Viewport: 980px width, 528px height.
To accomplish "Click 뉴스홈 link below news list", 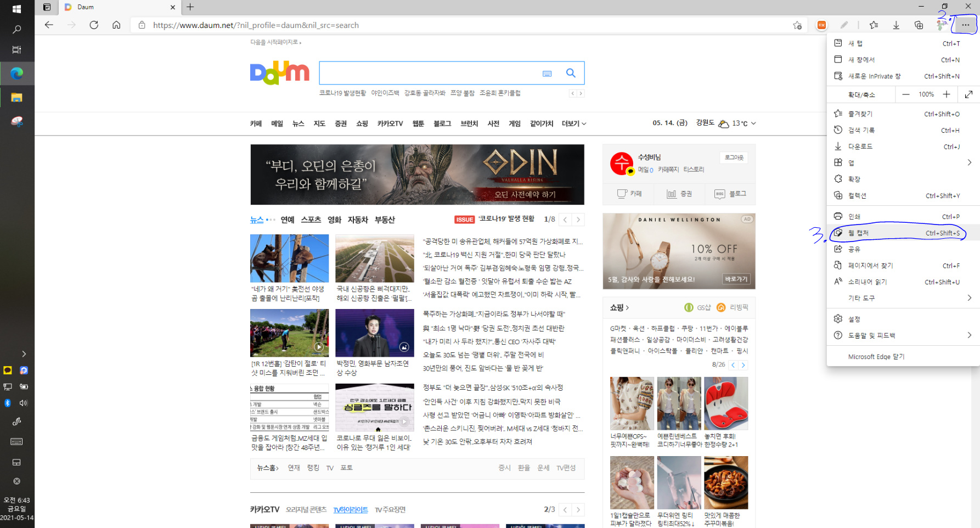I will pyautogui.click(x=268, y=468).
